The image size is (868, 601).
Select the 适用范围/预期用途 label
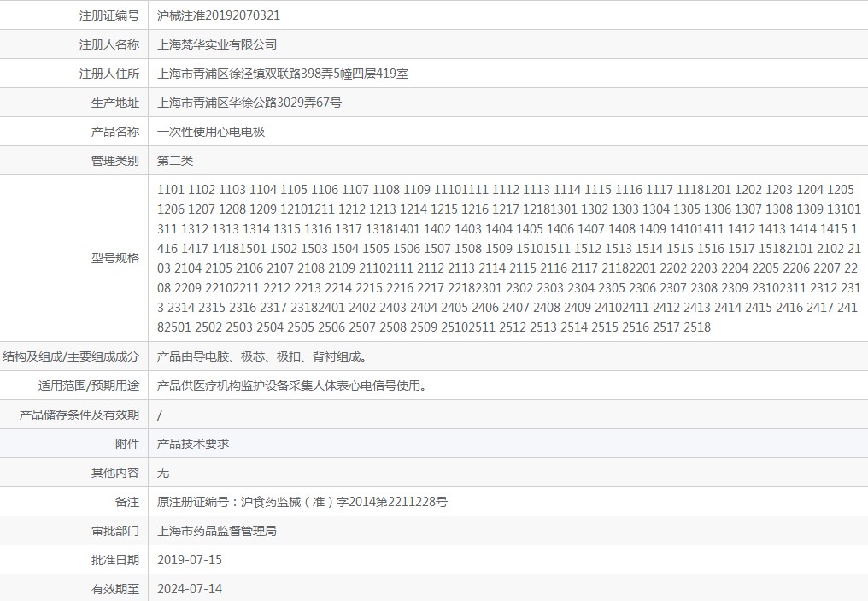click(x=89, y=386)
